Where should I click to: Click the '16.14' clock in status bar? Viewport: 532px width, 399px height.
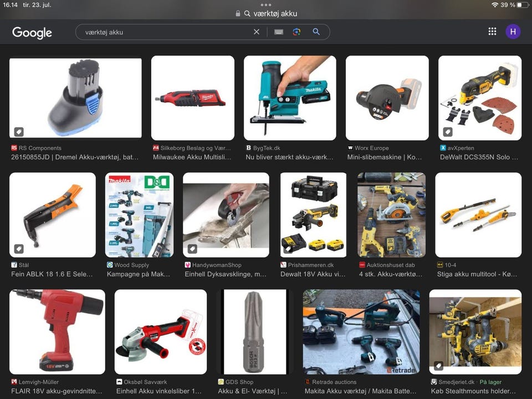10,5
